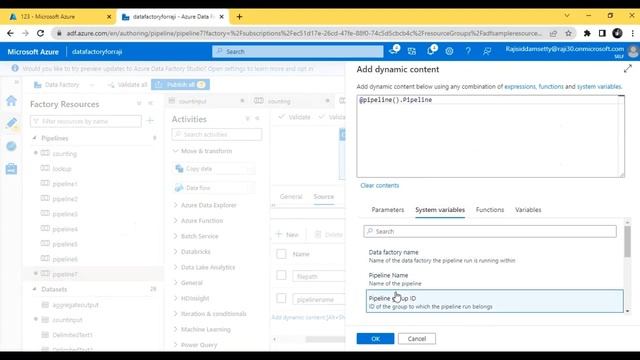Open the feedback icon in Azure header
This screenshot has height=360, width=640.
(487, 51)
